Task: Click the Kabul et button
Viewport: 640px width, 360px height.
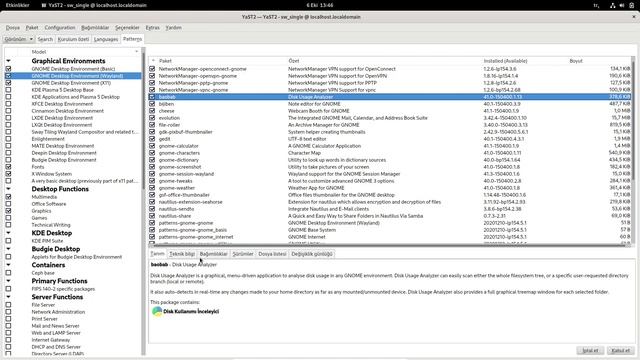Action: (x=620, y=350)
